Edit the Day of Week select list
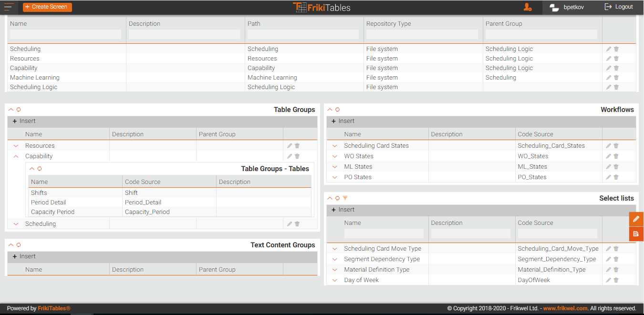 pos(608,280)
